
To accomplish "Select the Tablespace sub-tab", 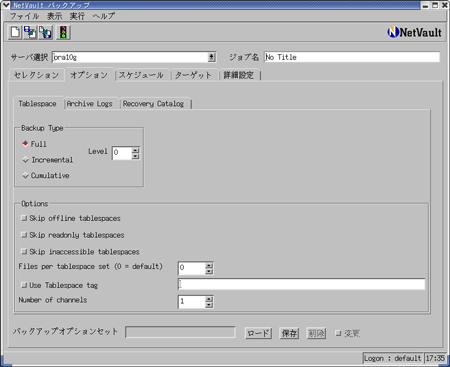I will click(x=38, y=104).
